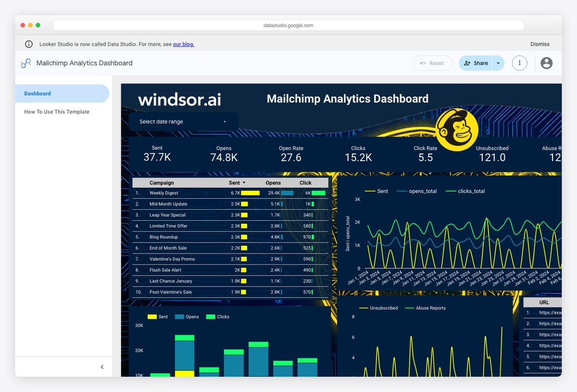
Task: Toggle Abuse Reports legend in lower chart
Action: click(426, 308)
